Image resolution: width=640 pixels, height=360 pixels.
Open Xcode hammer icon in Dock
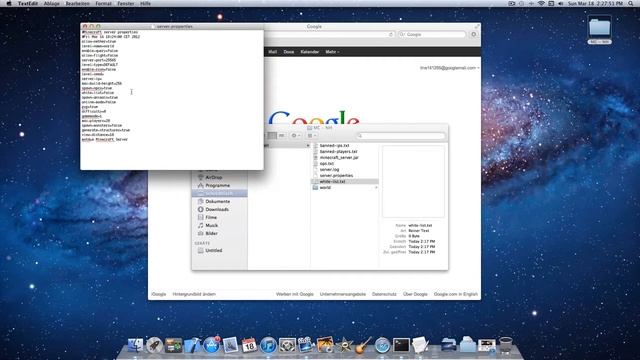[x=192, y=345]
